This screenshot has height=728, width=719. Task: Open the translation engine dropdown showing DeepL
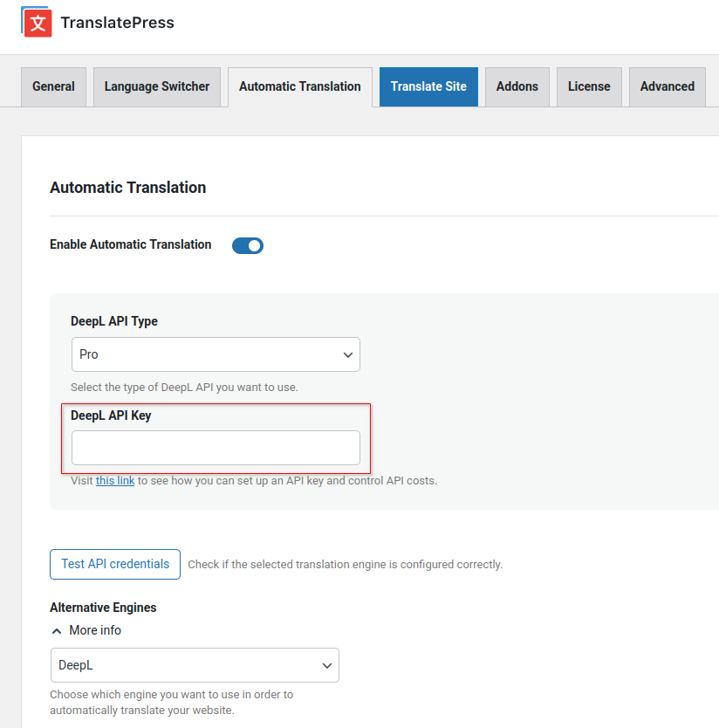pos(194,665)
